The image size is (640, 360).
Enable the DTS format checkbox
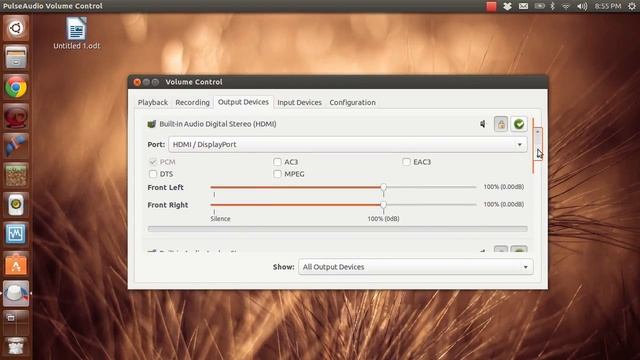pyautogui.click(x=153, y=174)
